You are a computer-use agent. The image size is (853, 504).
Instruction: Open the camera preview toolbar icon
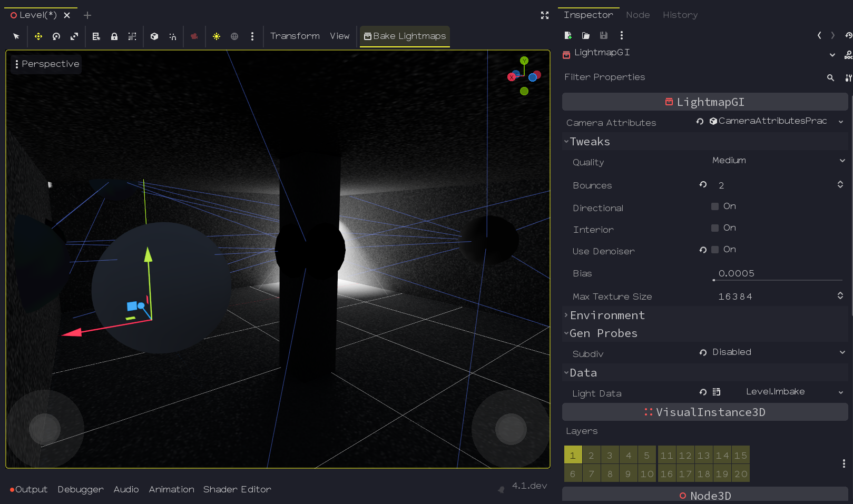point(194,36)
